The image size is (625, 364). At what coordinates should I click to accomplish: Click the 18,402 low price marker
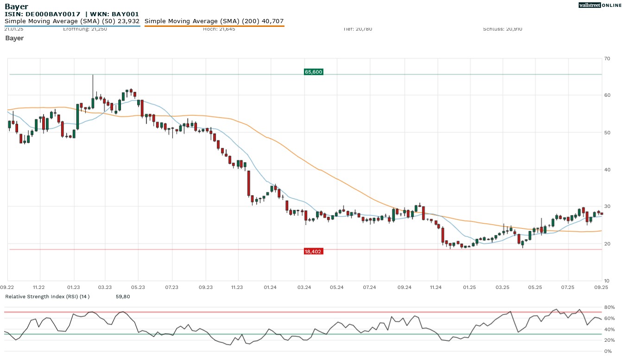coord(313,251)
